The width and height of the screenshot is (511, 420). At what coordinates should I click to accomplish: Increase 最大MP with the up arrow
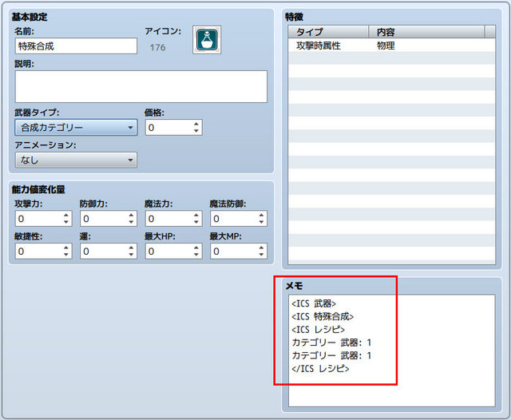[261, 248]
